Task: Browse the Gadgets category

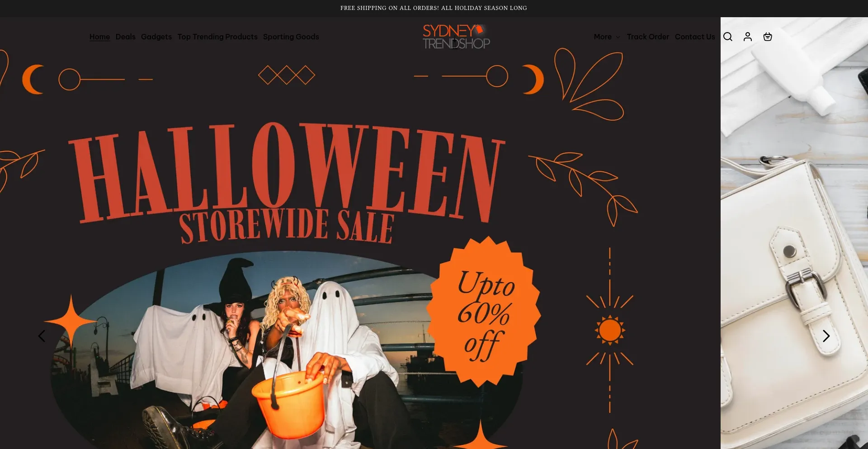Action: 156,37
